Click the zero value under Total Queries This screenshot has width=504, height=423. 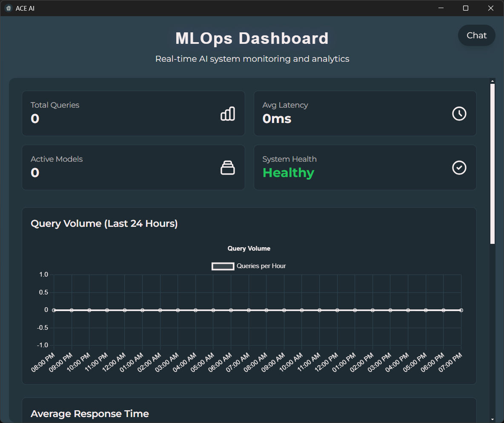[x=34, y=119]
